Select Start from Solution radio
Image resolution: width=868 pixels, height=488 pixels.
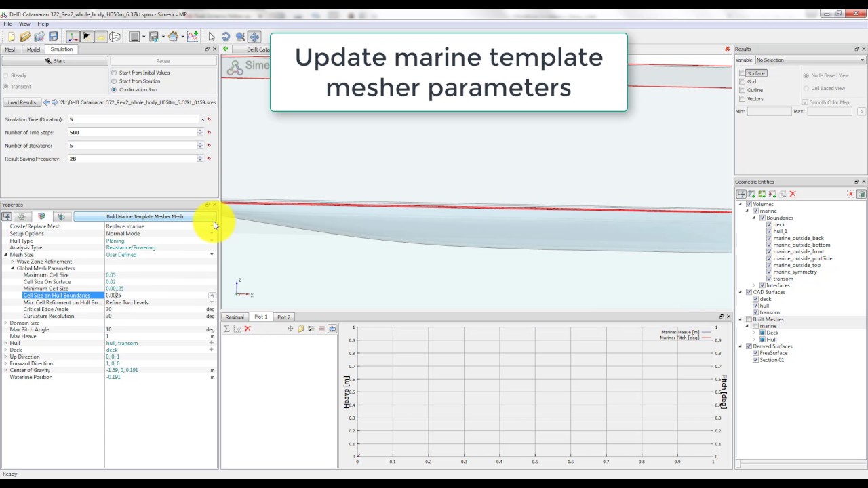coord(114,81)
